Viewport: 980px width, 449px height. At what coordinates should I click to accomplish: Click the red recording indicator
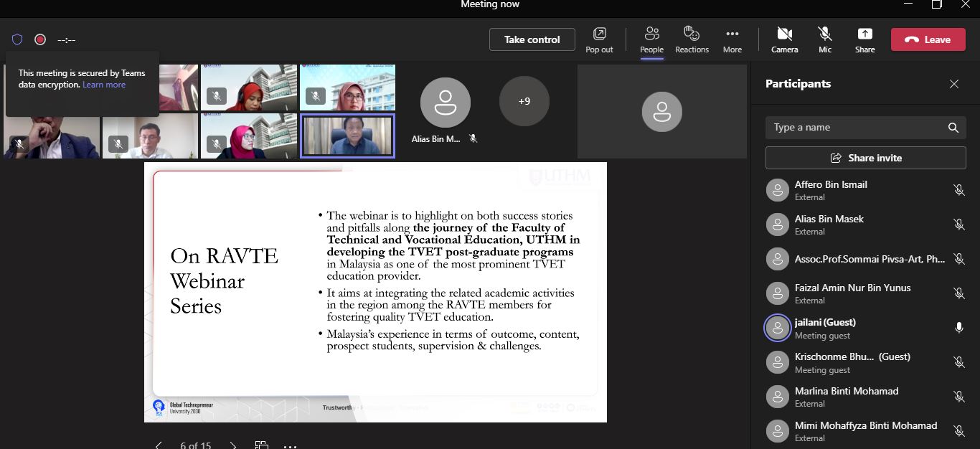click(x=40, y=39)
